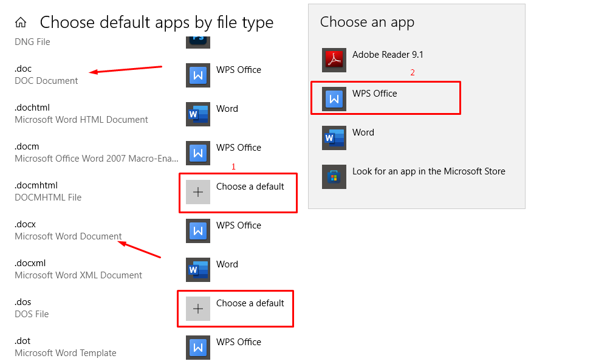Screen dimensions: 610x364
Task: Click the Choose an app heading
Action: [x=367, y=22]
